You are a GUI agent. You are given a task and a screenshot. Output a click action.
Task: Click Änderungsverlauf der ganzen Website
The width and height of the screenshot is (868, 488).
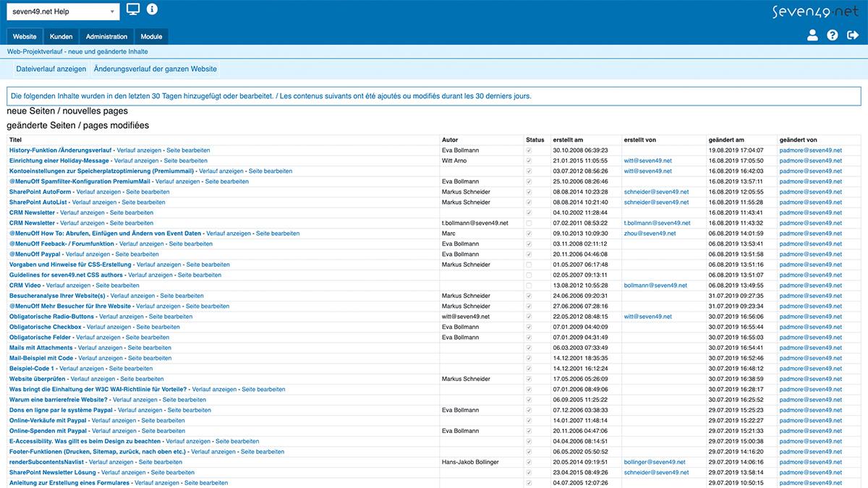coord(156,69)
